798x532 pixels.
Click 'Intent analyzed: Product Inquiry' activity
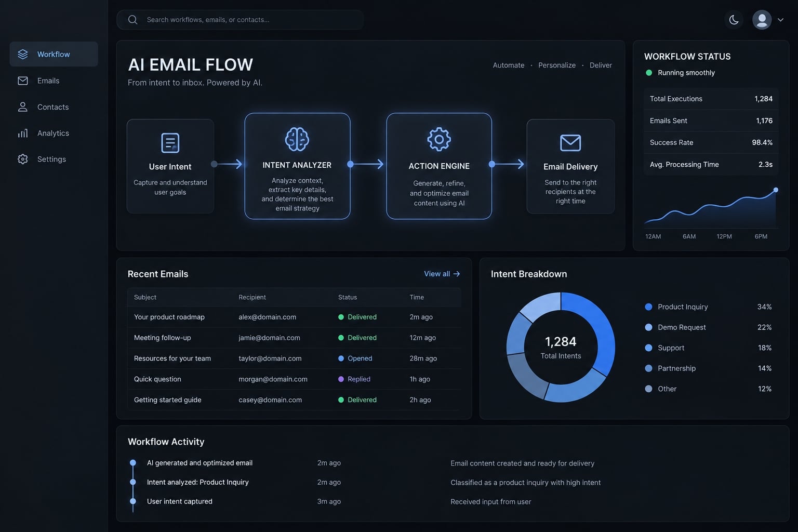pos(198,482)
